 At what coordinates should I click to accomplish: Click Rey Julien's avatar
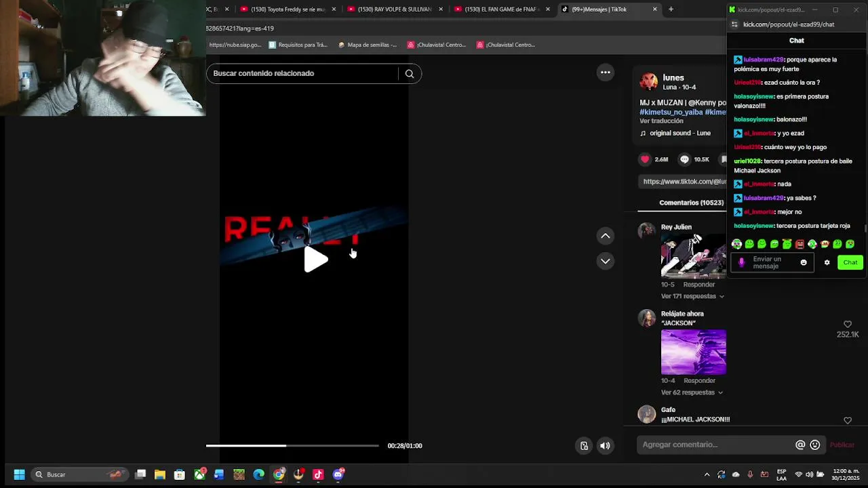click(647, 230)
